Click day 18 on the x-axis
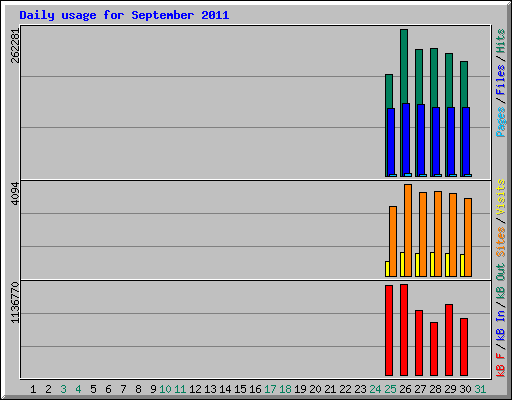 (x=285, y=389)
